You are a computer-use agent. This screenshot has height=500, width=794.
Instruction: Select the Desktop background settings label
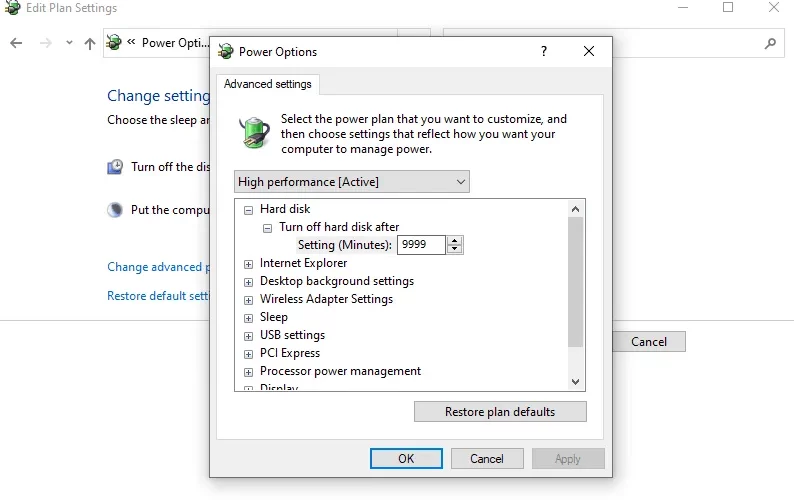click(337, 281)
